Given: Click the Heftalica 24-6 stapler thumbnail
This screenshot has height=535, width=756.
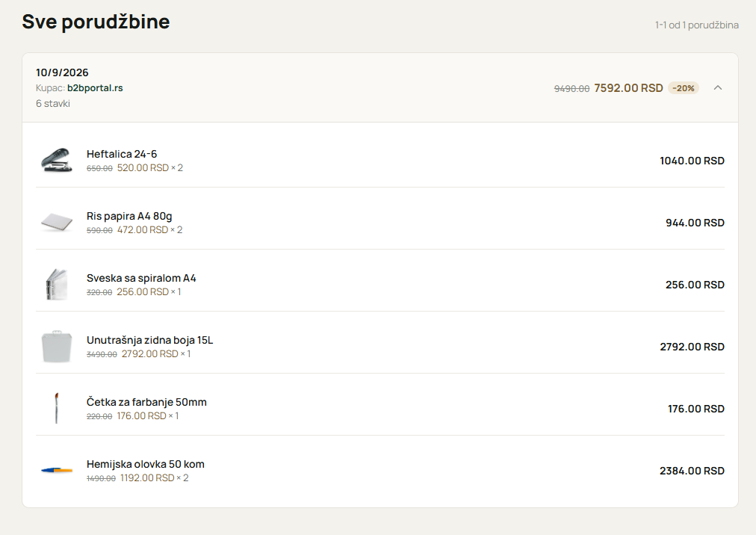Looking at the screenshot, I should (57, 160).
